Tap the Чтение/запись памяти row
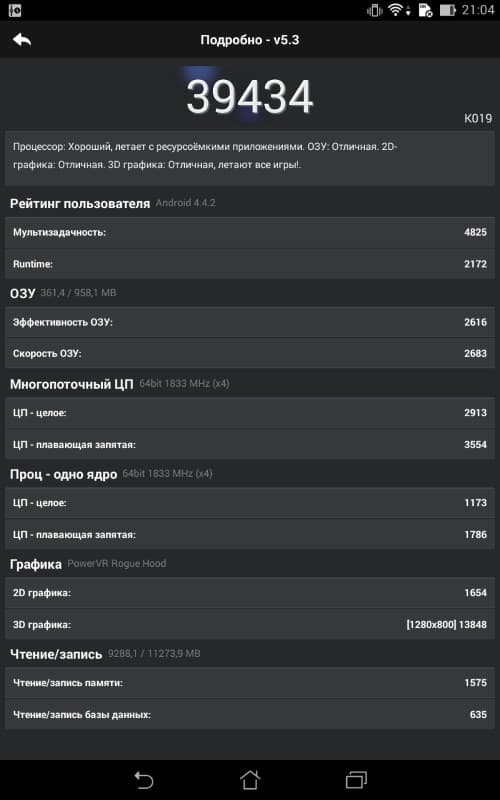Image resolution: width=500 pixels, height=800 pixels. click(x=250, y=683)
